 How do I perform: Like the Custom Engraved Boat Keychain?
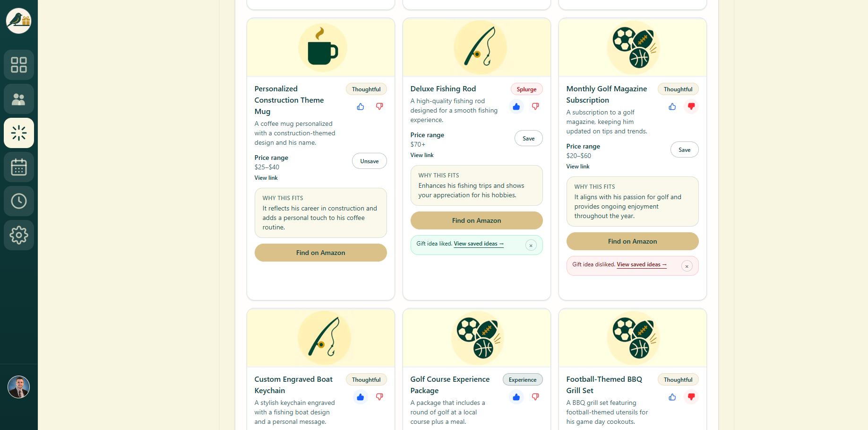pos(360,397)
